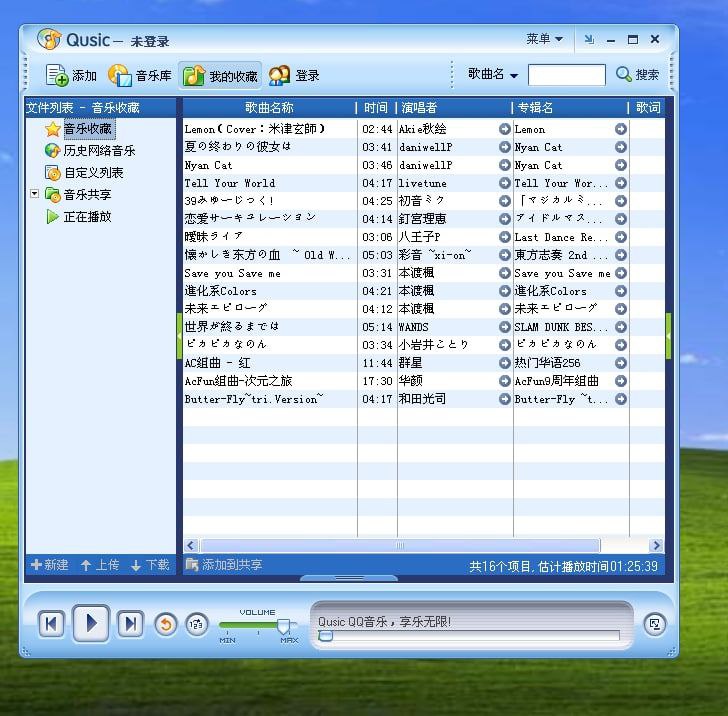
Task: Click artist arrow icon for 八王子P
Action: [505, 237]
